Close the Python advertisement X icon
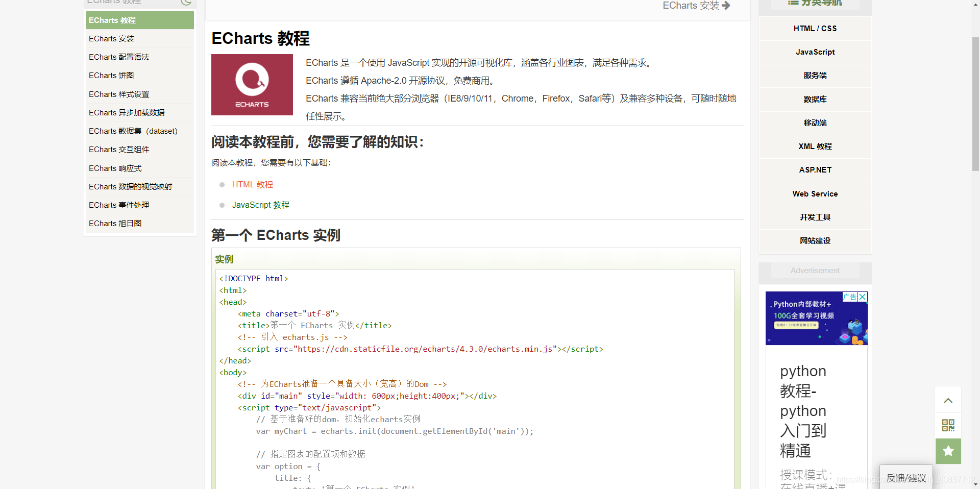This screenshot has height=489, width=980. coord(863,297)
